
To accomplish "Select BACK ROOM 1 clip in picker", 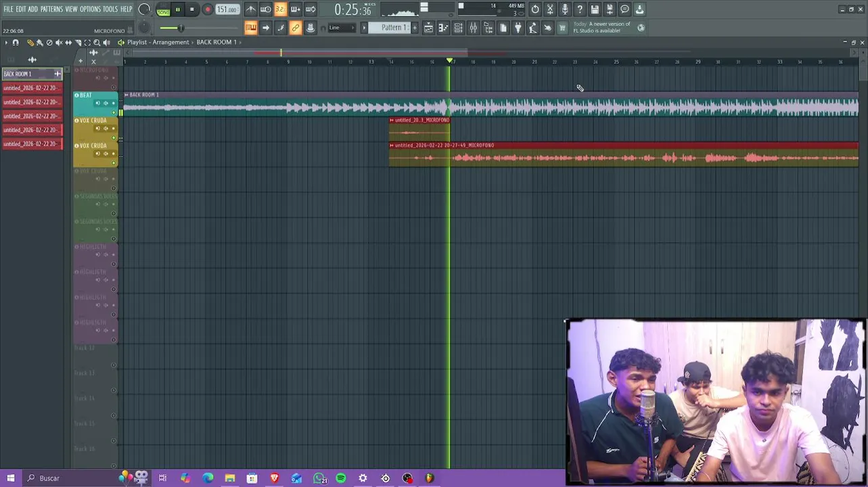I will pyautogui.click(x=32, y=74).
